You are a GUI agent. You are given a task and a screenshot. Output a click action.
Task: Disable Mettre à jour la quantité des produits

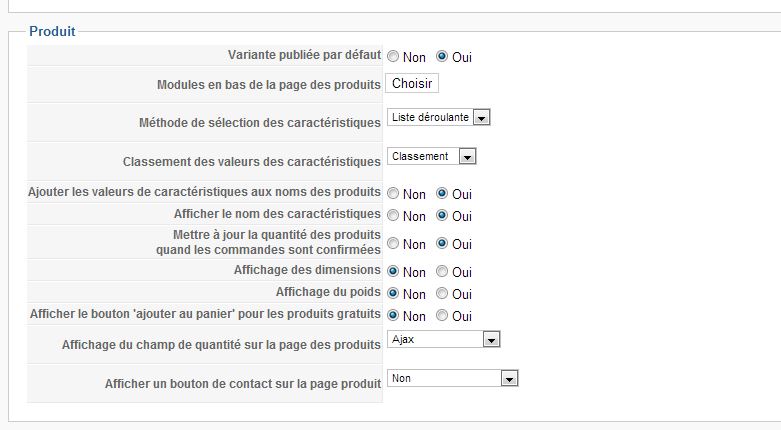point(393,243)
